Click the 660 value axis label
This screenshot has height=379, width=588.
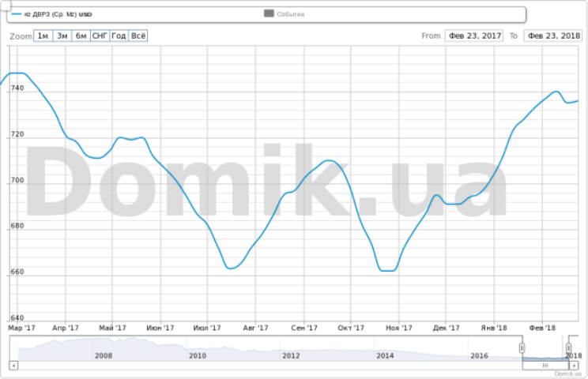pos(17,272)
